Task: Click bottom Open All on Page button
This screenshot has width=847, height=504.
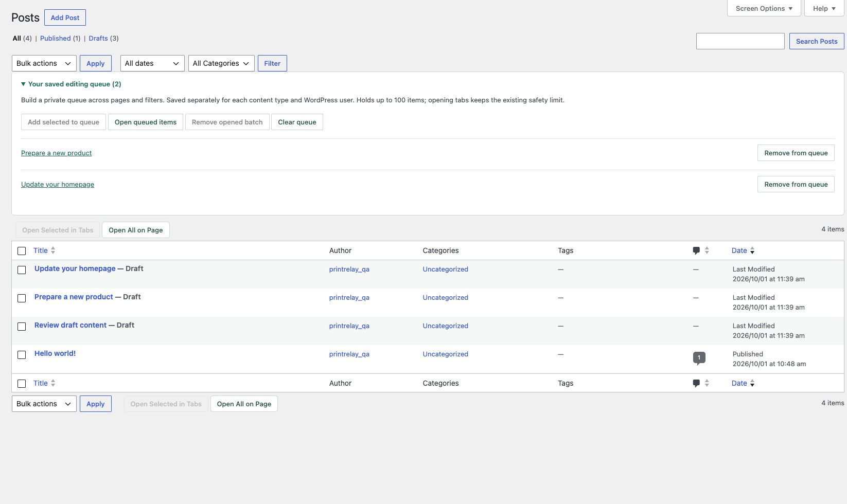Action: tap(244, 404)
